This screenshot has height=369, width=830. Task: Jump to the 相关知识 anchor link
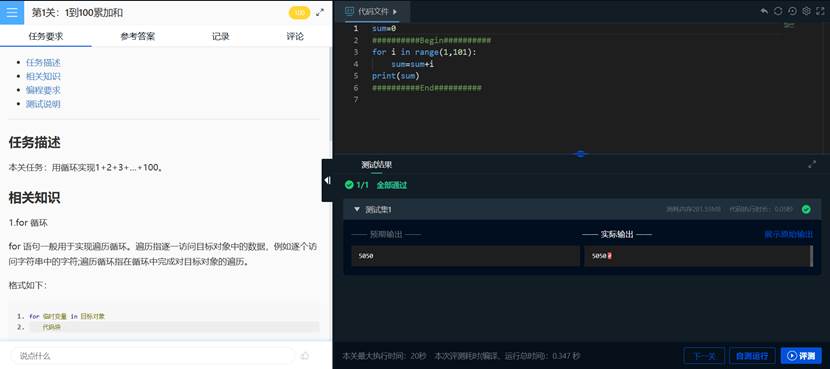pyautogui.click(x=43, y=76)
